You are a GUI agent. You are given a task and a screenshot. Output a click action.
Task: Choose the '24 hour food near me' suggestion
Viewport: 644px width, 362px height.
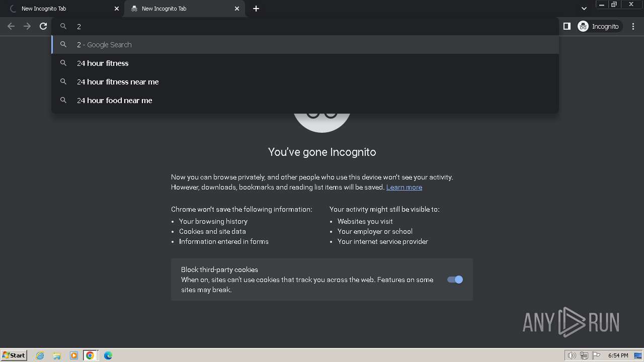tap(305, 101)
